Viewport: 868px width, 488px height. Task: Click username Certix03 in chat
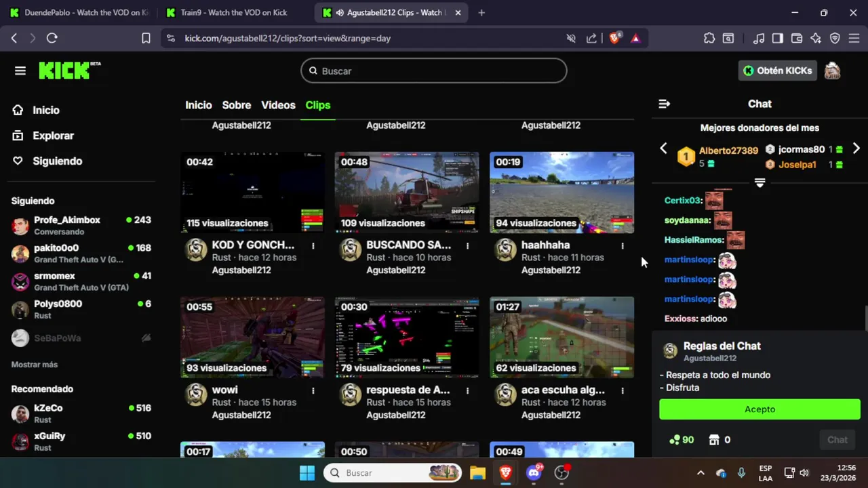pos(682,200)
